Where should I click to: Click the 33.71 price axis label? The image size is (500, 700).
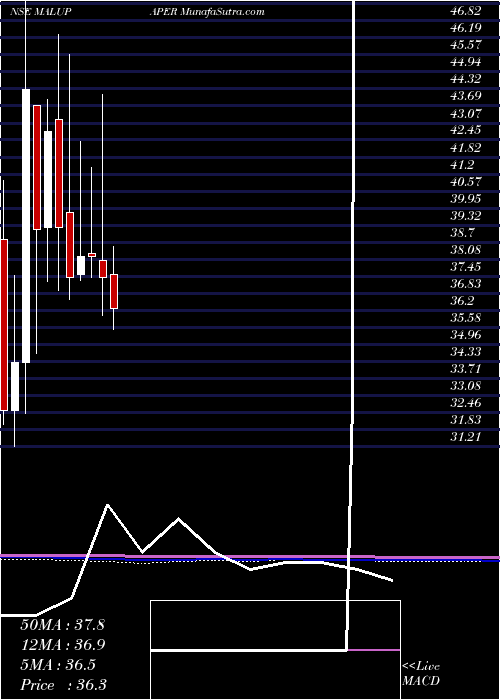[x=465, y=368]
